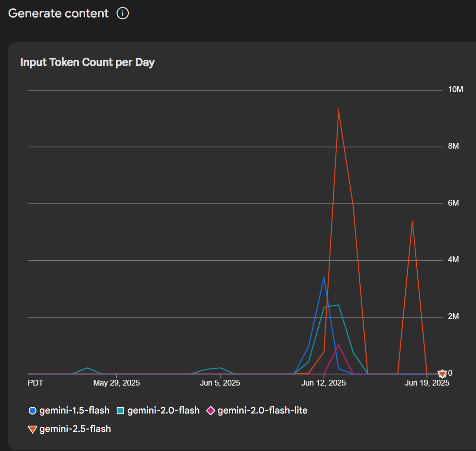This screenshot has width=476, height=451.
Task: Select the Jun 5, 2025 axis label
Action: point(220,383)
